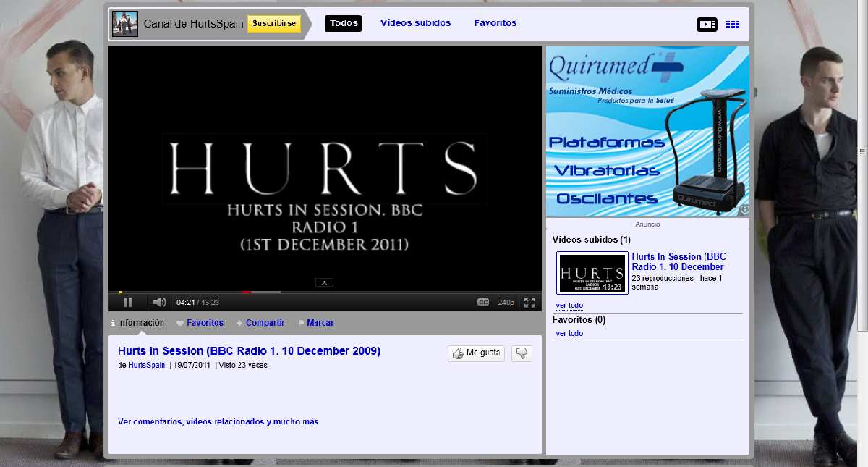Switch the channel page to grid view
868x467 pixels.
(x=733, y=24)
